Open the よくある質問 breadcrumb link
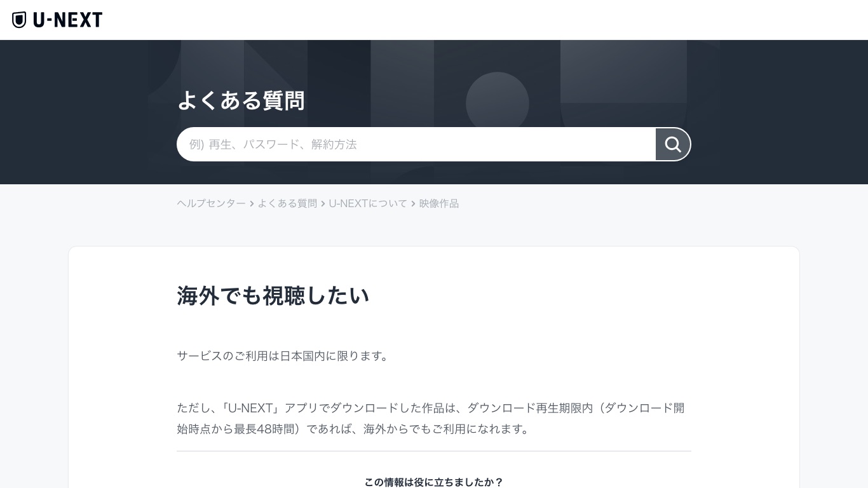 coord(287,203)
